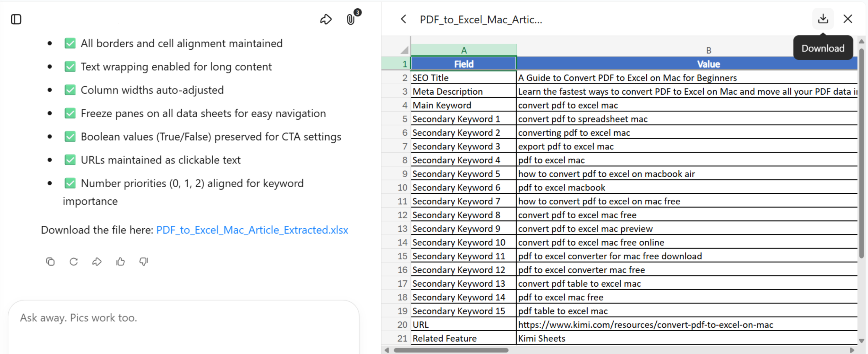Click row 21 header number
This screenshot has width=868, height=354.
(x=396, y=338)
